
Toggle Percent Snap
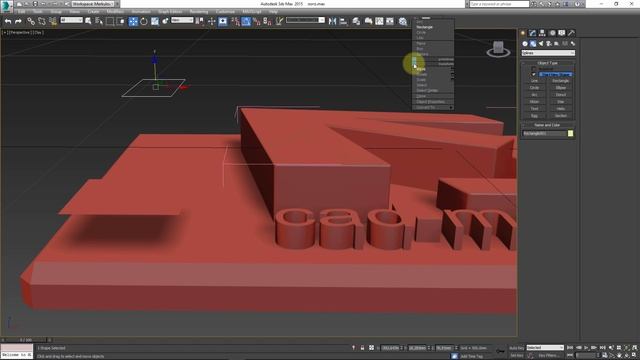[x=257, y=21]
